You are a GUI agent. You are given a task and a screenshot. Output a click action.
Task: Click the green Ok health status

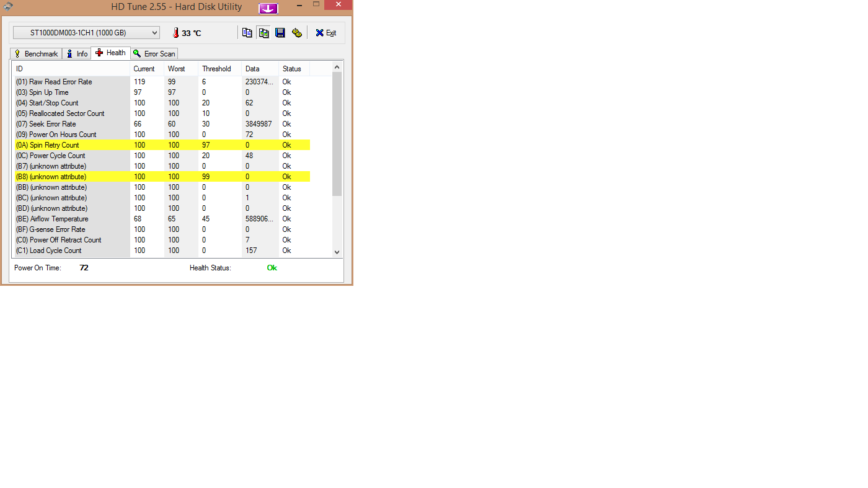(x=272, y=268)
